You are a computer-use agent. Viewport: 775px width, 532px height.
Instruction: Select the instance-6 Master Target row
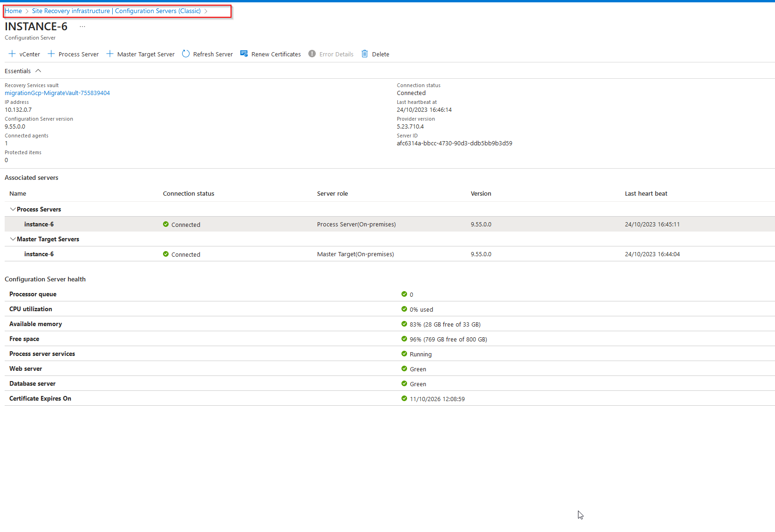click(39, 254)
